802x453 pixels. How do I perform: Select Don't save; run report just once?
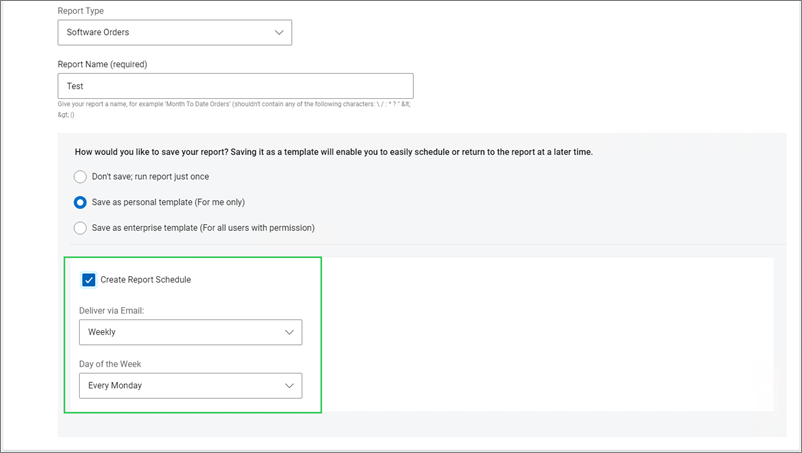[80, 177]
